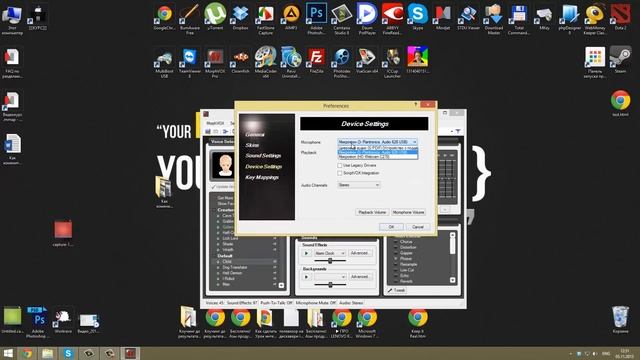Open Download Master shortcut
Viewport: 640px width, 360px height.
(493, 19)
